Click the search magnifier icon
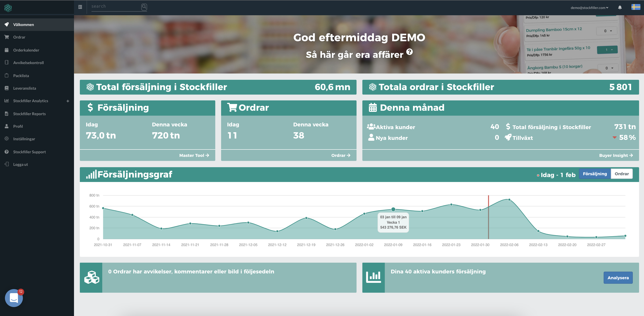The height and width of the screenshot is (316, 644). tap(144, 7)
